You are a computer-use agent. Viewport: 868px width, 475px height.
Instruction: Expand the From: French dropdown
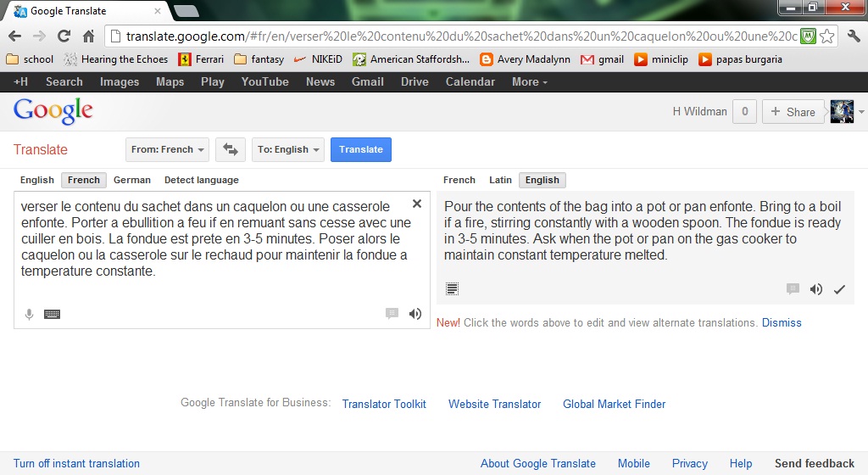(x=168, y=149)
